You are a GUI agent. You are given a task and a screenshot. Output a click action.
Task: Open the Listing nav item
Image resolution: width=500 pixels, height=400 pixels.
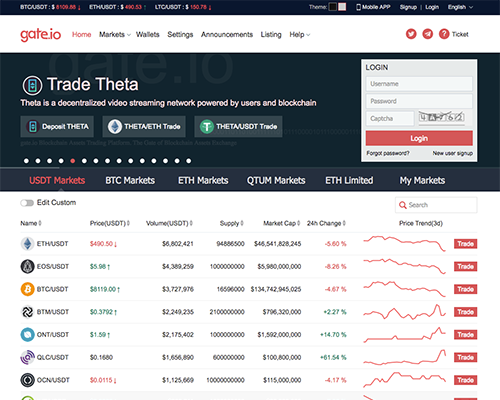tap(271, 34)
